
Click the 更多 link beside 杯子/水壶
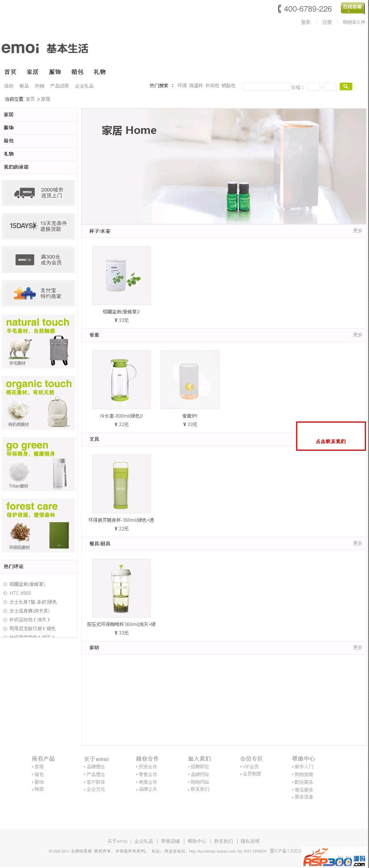pyautogui.click(x=357, y=231)
